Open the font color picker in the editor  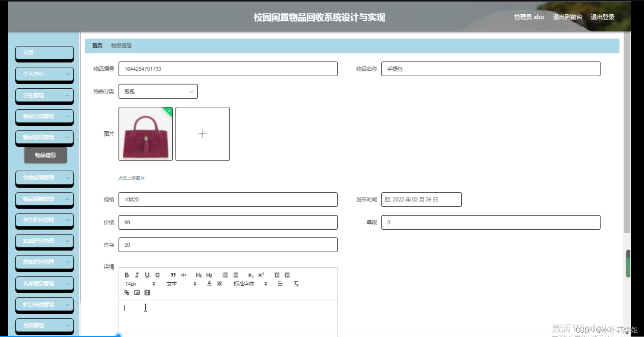[x=209, y=284]
